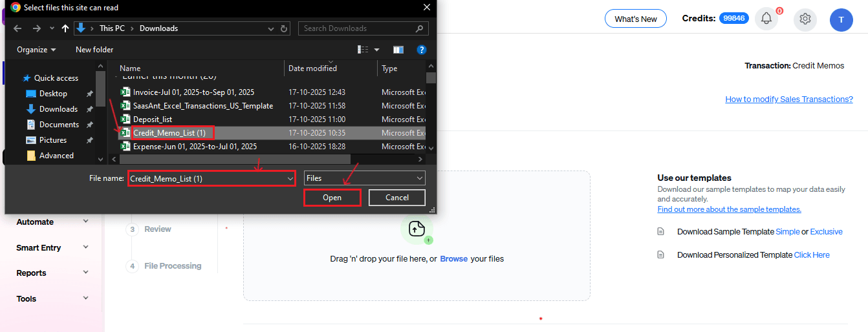
Task: Open settings via the gear icon
Action: [x=805, y=19]
